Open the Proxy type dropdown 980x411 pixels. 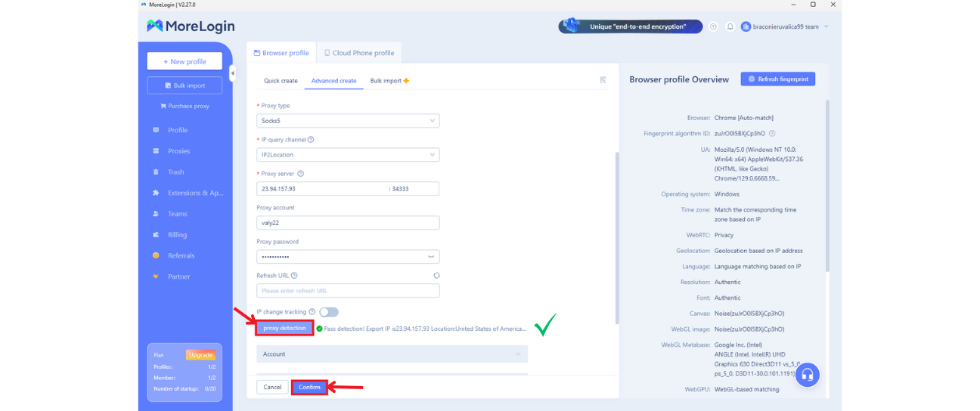[x=348, y=121]
